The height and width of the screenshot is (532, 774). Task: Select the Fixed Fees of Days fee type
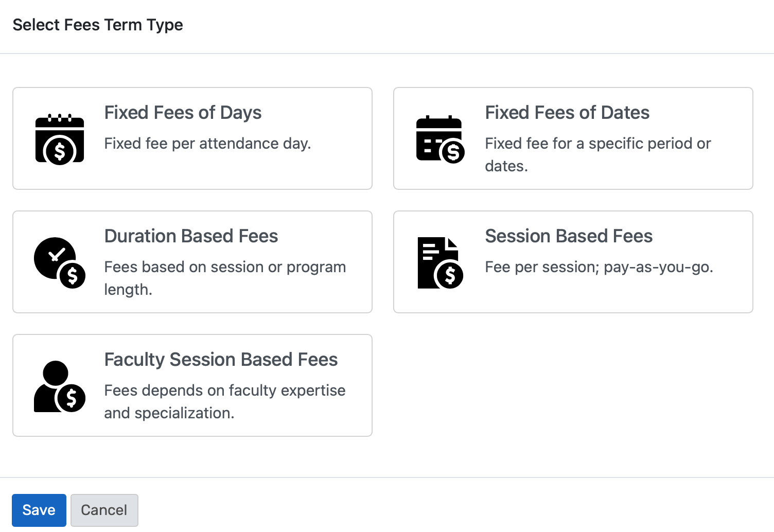[192, 138]
